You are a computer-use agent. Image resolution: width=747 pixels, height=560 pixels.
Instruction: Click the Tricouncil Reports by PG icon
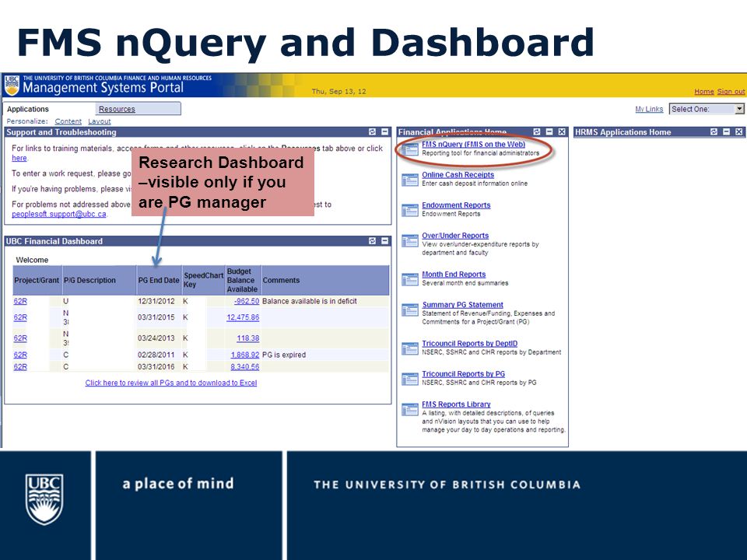pos(410,379)
